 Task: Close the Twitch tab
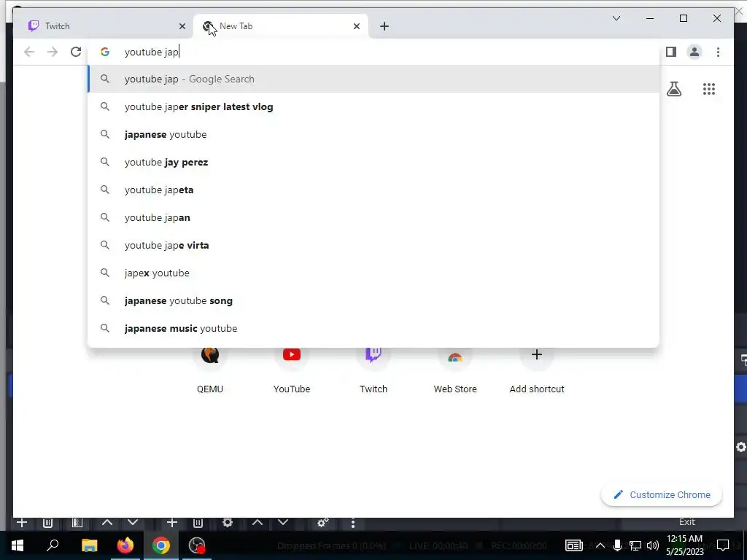click(x=182, y=26)
